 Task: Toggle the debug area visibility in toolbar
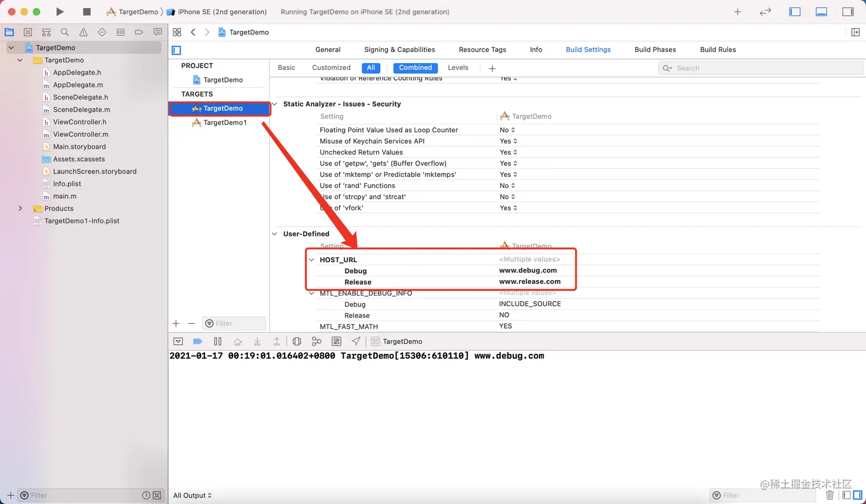point(821,11)
